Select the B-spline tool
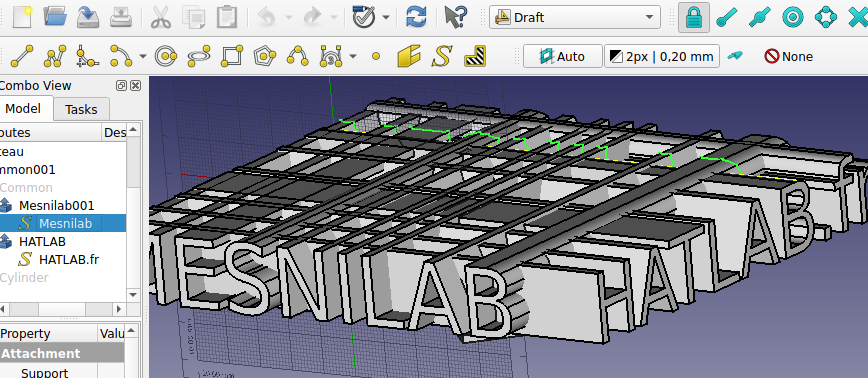Image resolution: width=868 pixels, height=378 pixels. [298, 56]
